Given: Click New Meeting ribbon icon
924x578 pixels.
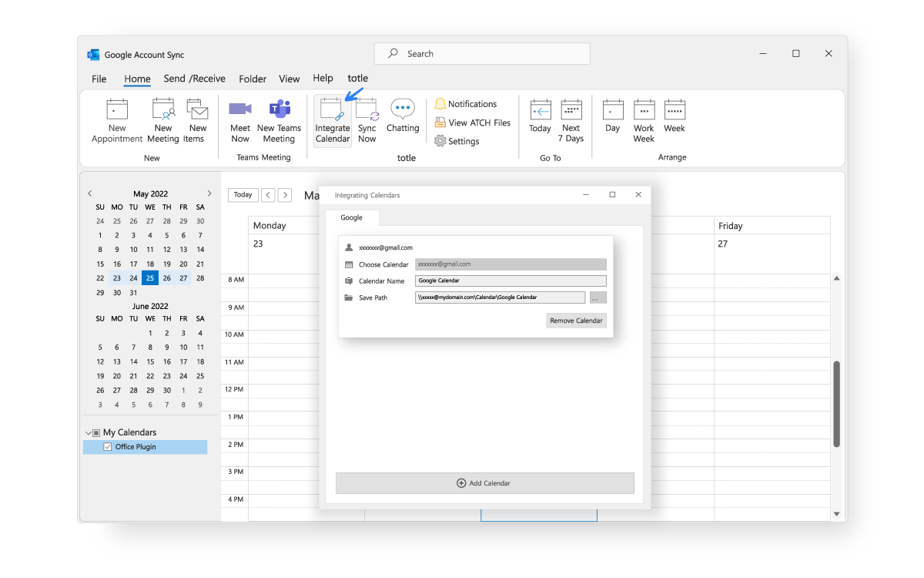Looking at the screenshot, I should coord(163,121).
